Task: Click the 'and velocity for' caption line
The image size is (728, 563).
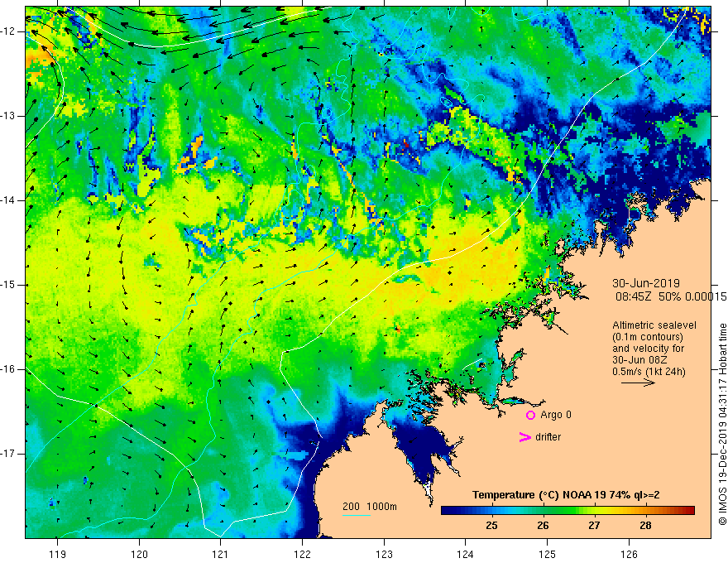Action: click(x=648, y=349)
